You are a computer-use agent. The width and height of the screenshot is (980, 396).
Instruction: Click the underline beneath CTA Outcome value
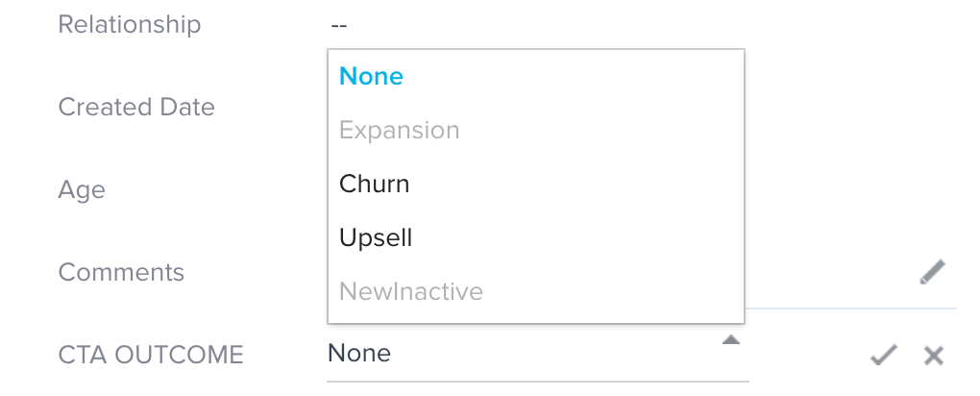pyautogui.click(x=537, y=381)
